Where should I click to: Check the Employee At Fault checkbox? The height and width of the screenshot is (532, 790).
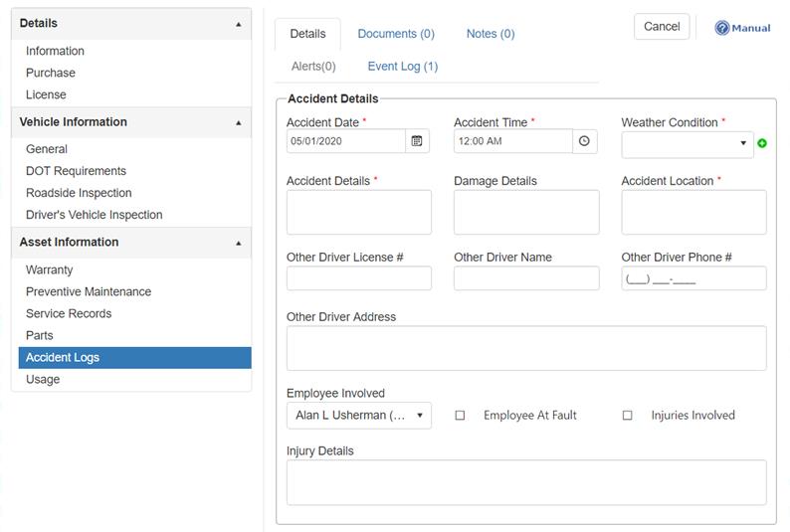click(x=460, y=416)
